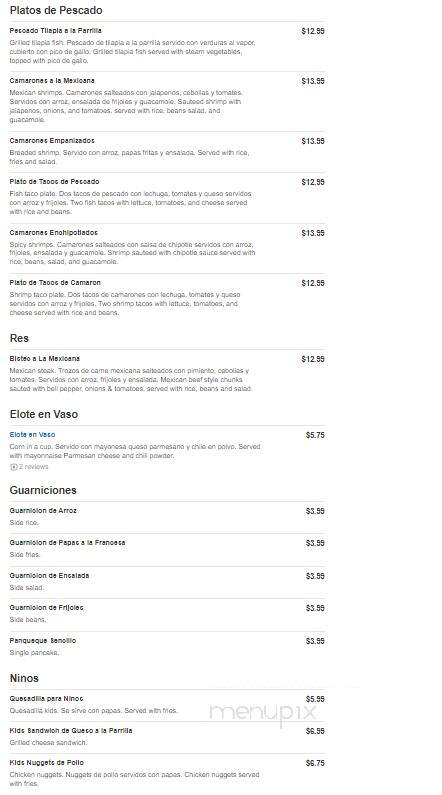Select Quesadilla para Ninos item
Screen dimensions: 442x795
coord(46,699)
